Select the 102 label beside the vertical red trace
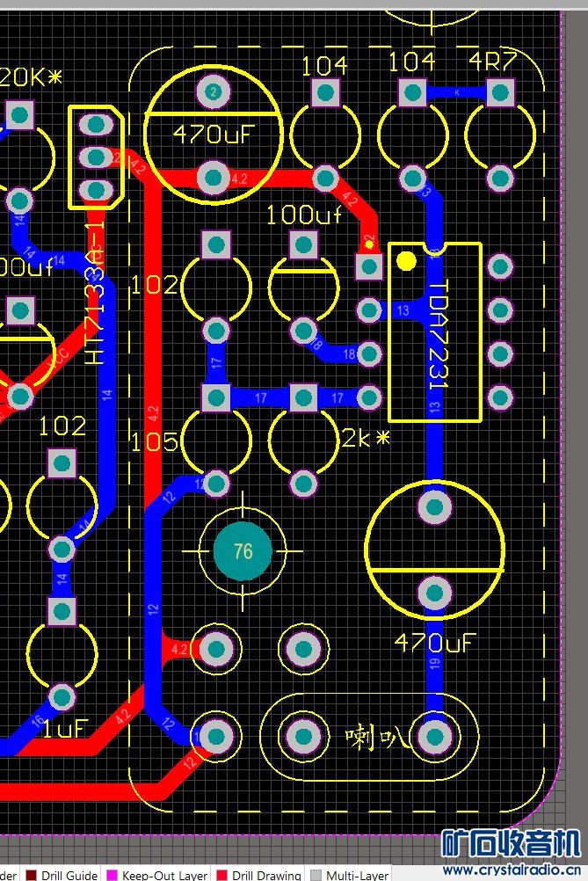The height and width of the screenshot is (881, 588). tap(155, 286)
